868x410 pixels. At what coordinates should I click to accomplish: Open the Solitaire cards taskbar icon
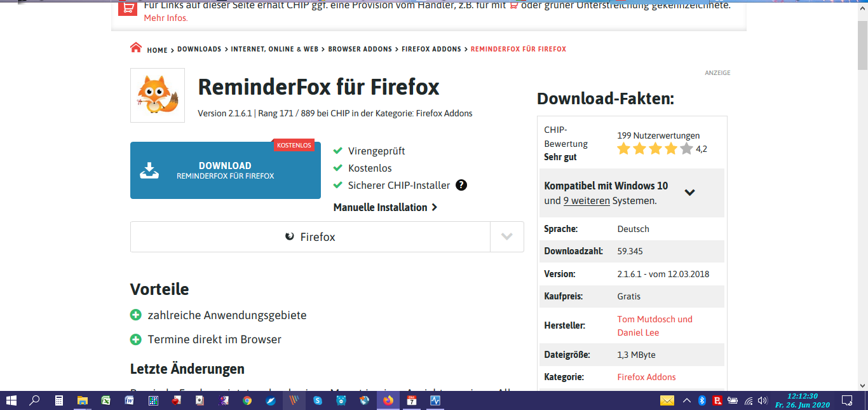pyautogui.click(x=200, y=400)
